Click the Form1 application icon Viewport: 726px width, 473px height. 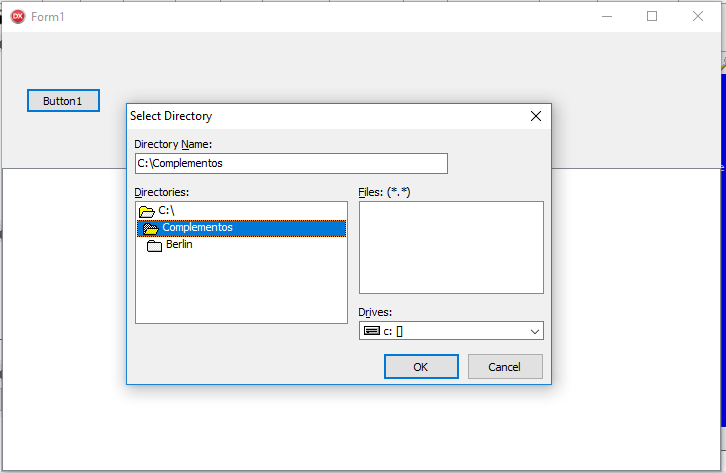pyautogui.click(x=17, y=17)
